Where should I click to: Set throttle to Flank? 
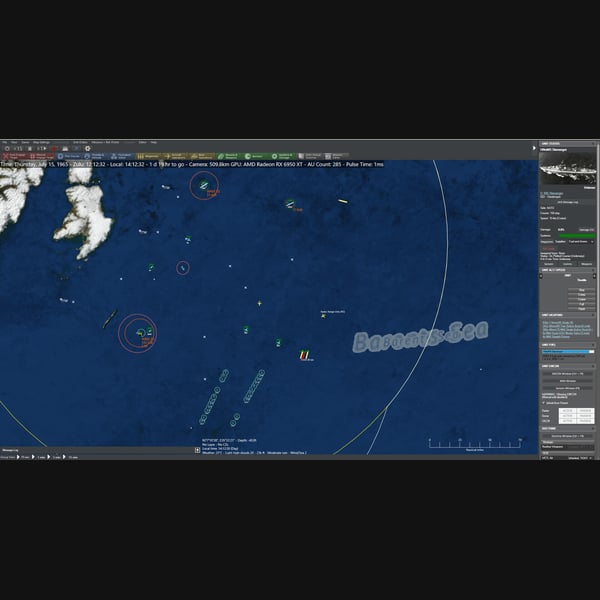pyautogui.click(x=582, y=309)
